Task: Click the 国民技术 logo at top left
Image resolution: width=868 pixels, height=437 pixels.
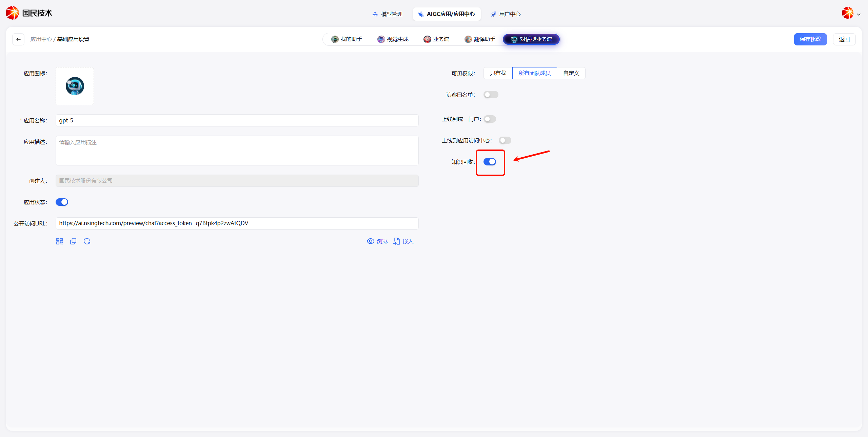Action: coord(29,13)
